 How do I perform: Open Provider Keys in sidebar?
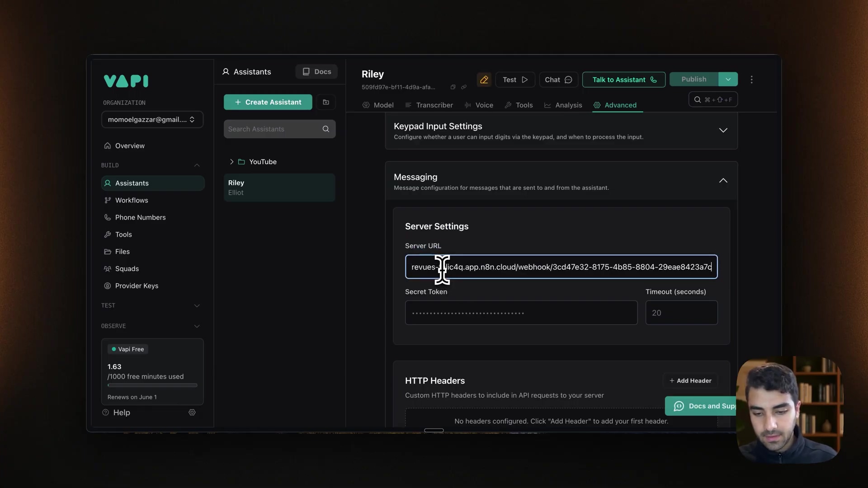coord(137,286)
